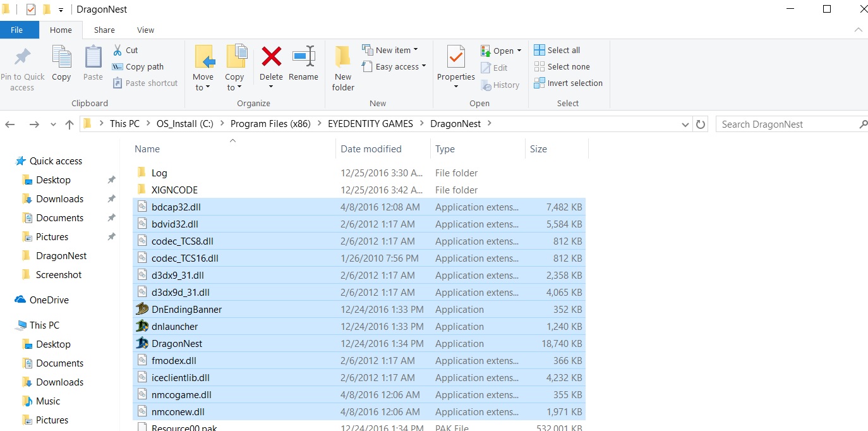Image resolution: width=868 pixels, height=431 pixels.
Task: Click the Rename icon
Action: tap(304, 56)
